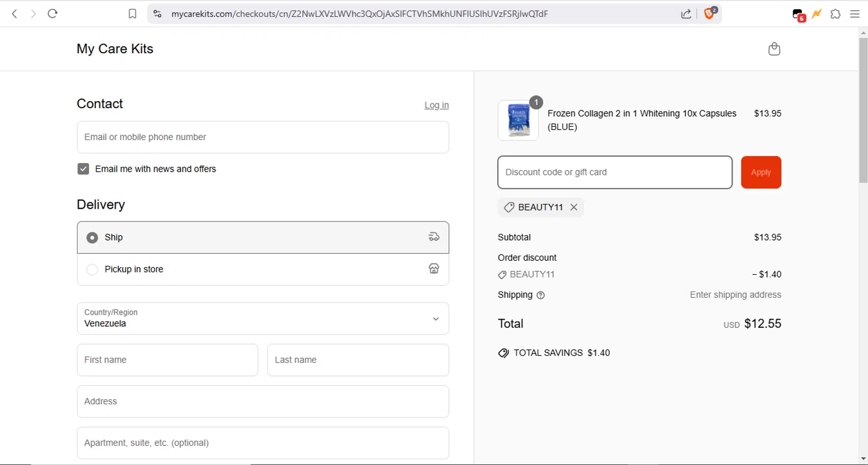Click the Frozen Collagen product name

click(642, 120)
